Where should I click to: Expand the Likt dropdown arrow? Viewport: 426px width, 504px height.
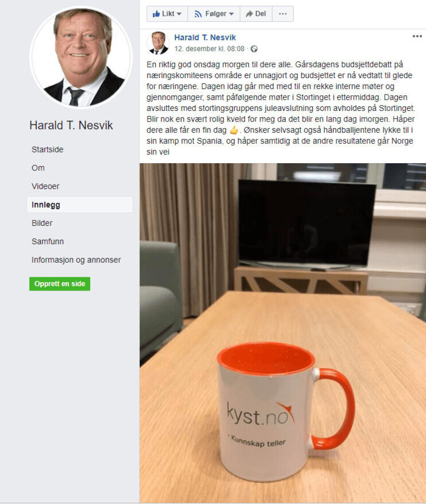pyautogui.click(x=179, y=14)
